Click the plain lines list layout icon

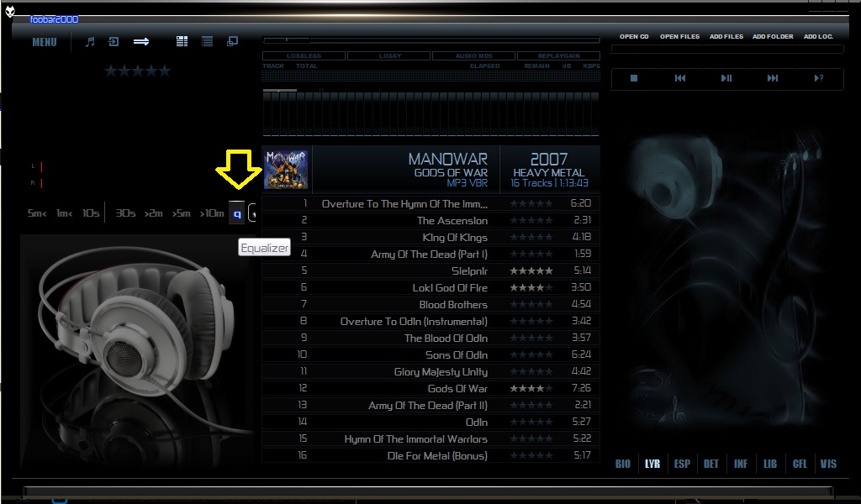tap(207, 42)
